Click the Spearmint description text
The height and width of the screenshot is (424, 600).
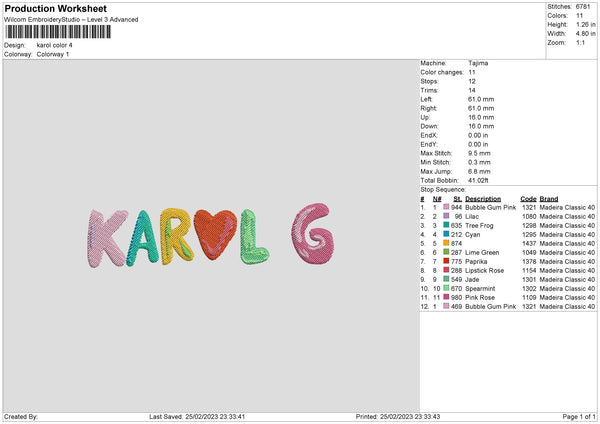point(480,289)
